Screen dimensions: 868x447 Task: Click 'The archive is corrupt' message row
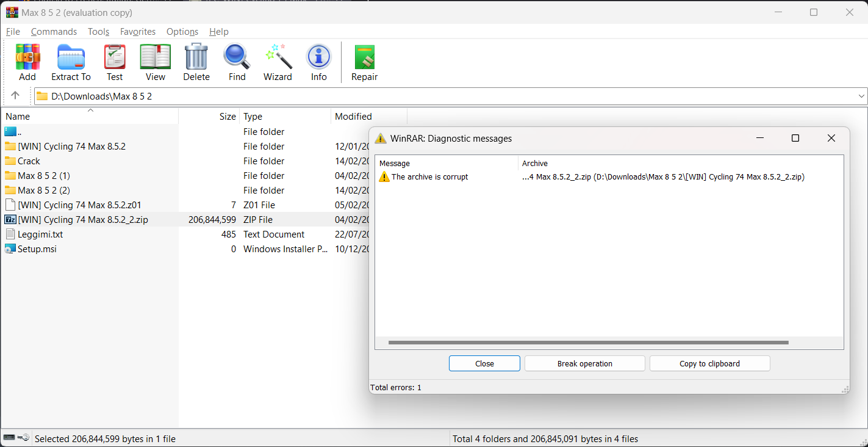tap(430, 176)
